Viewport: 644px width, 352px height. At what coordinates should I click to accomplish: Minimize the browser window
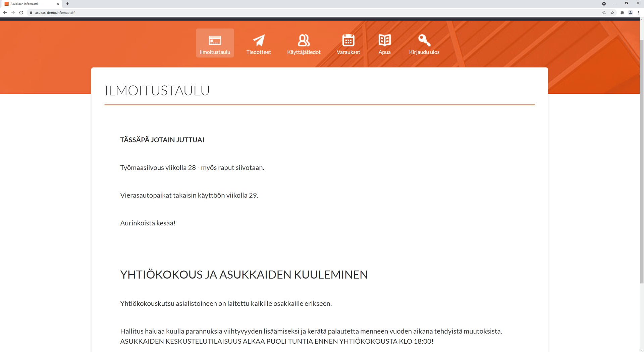[x=615, y=3]
